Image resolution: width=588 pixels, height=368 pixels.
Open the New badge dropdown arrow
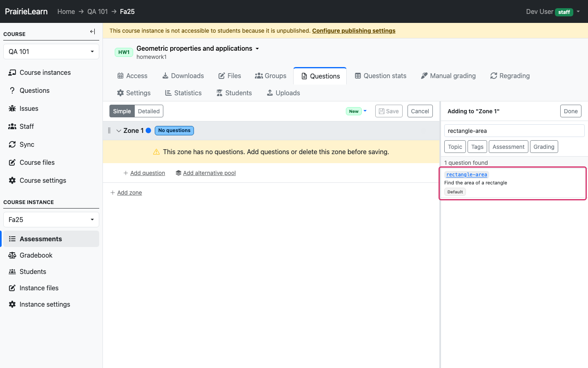click(x=365, y=111)
